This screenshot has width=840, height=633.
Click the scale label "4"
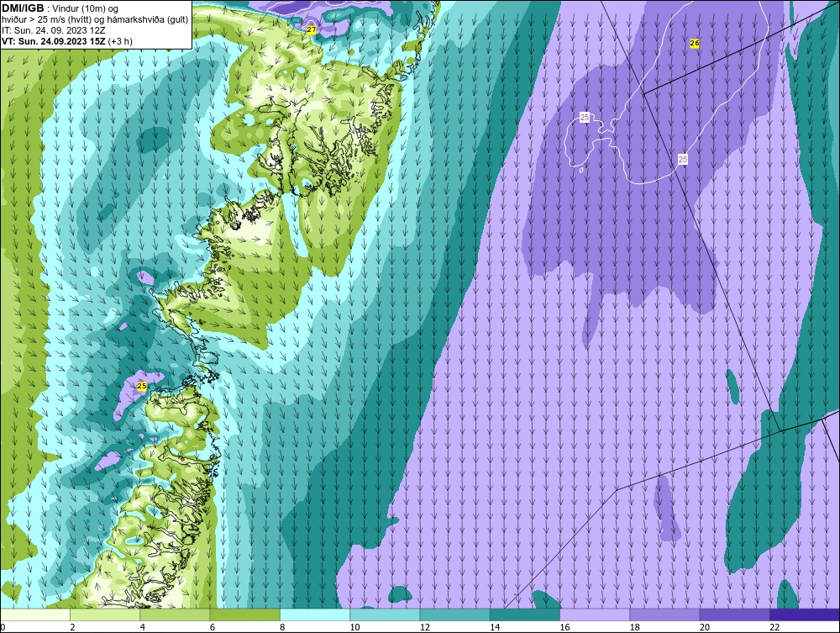click(x=143, y=627)
